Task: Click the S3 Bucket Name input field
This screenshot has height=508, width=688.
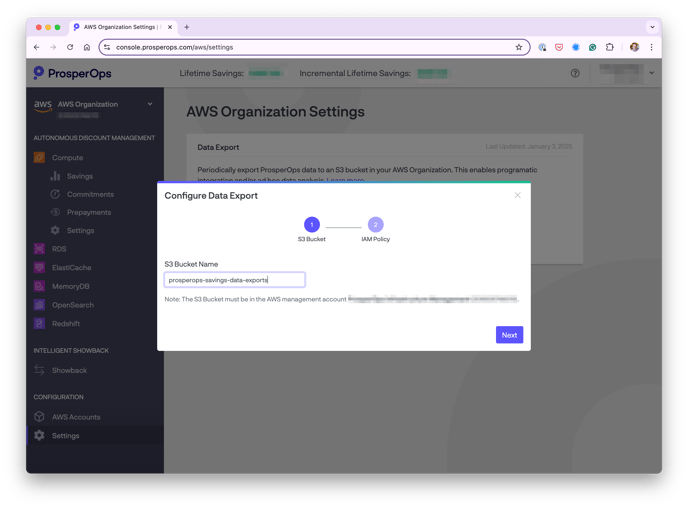Action: click(x=234, y=280)
